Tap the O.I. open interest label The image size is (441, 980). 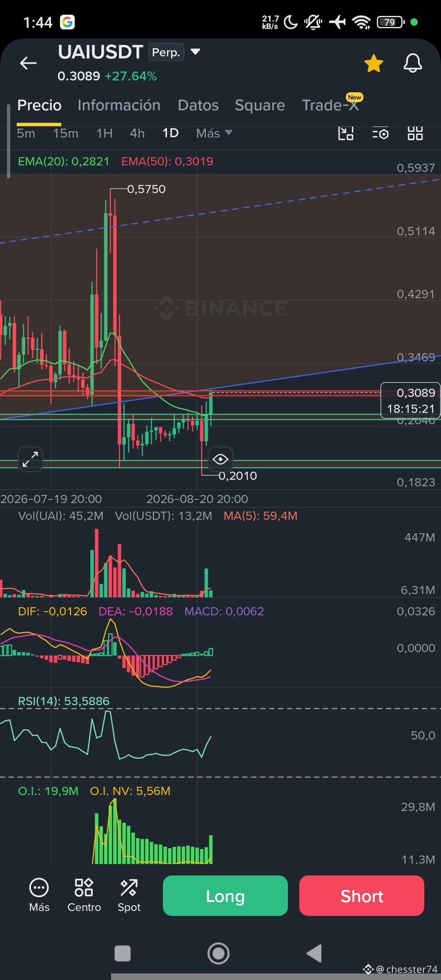pos(48,791)
